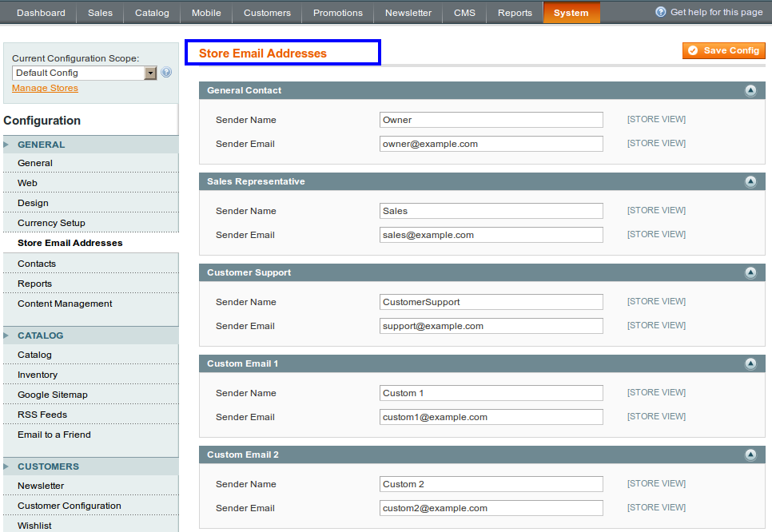Viewport: 772px width, 532px height.
Task: Collapse the Sales Representative section arrow icon
Action: (x=750, y=181)
